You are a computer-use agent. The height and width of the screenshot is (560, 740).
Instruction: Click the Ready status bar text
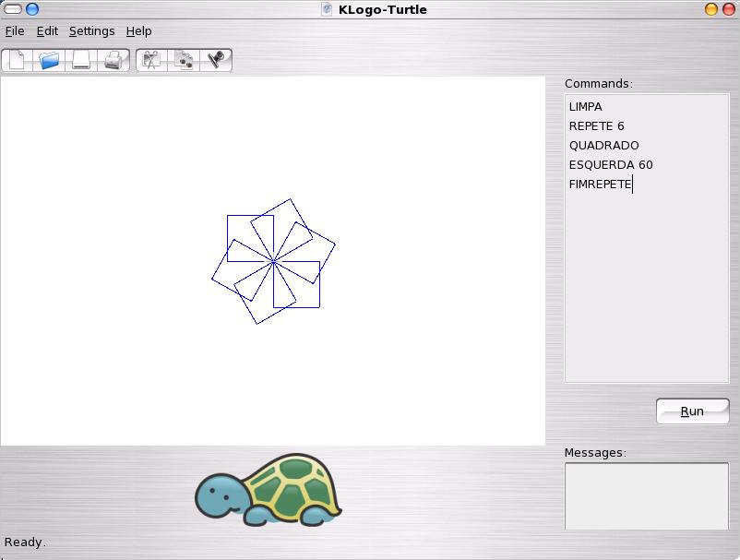coord(25,542)
